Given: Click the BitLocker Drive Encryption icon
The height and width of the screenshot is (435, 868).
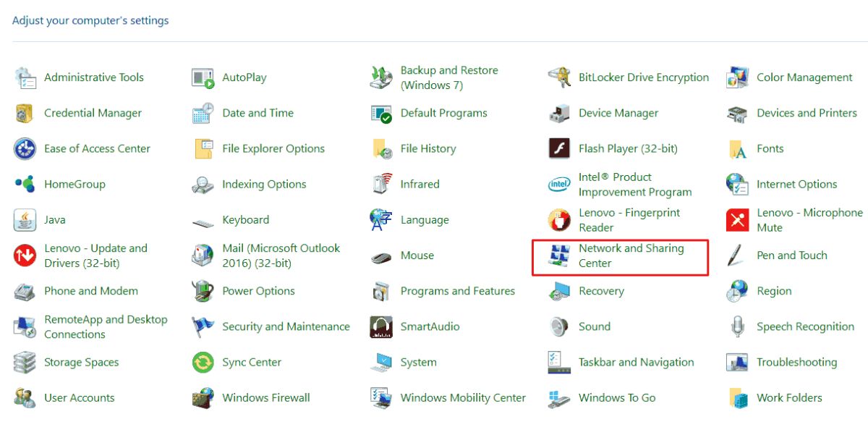Looking at the screenshot, I should click(x=559, y=77).
